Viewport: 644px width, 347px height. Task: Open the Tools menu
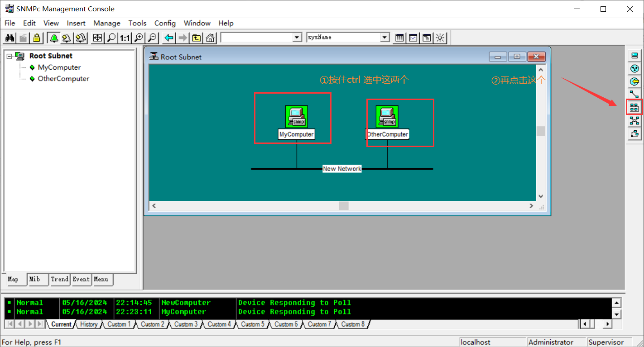137,23
